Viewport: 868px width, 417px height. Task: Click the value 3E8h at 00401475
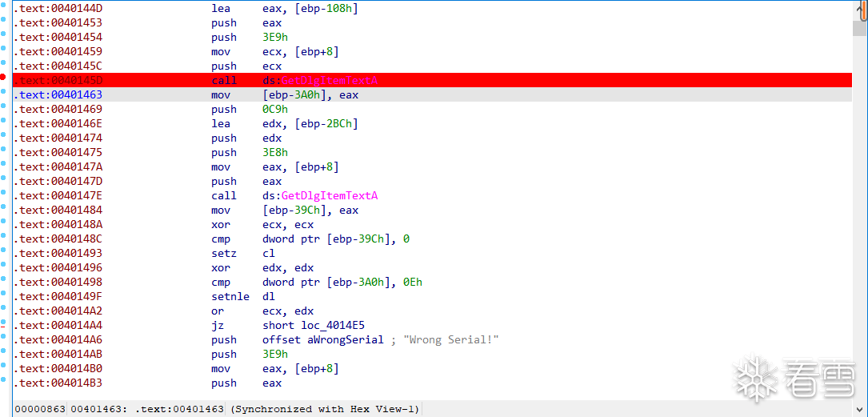point(274,153)
